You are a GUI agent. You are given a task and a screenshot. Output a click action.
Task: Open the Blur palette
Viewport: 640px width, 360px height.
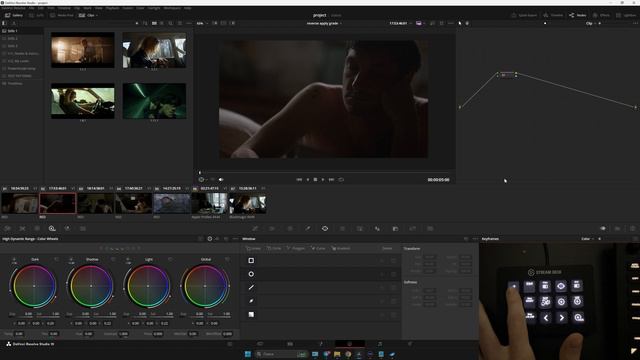[x=377, y=229]
